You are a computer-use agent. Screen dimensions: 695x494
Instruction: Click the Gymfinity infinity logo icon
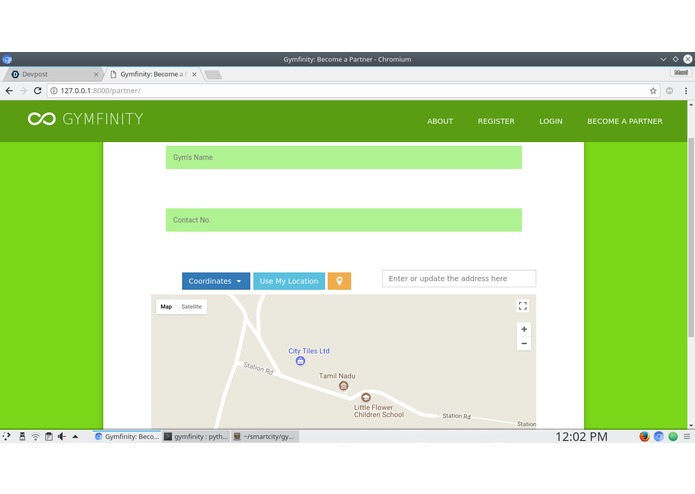(x=42, y=119)
